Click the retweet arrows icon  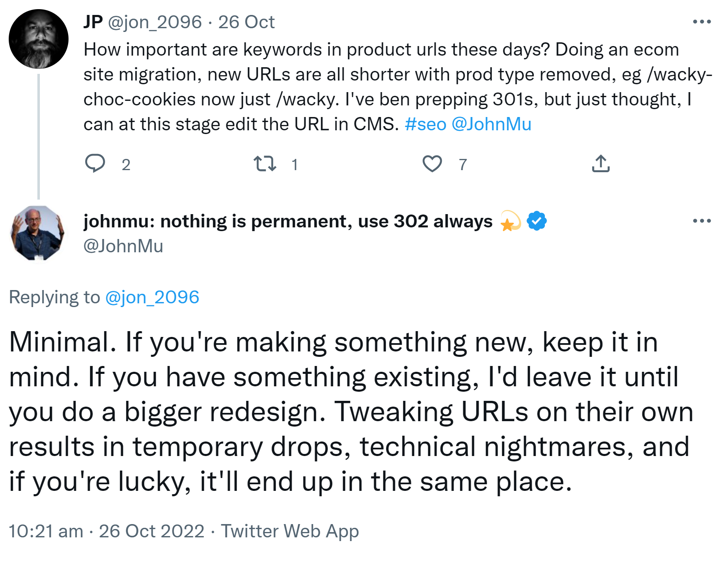265,163
